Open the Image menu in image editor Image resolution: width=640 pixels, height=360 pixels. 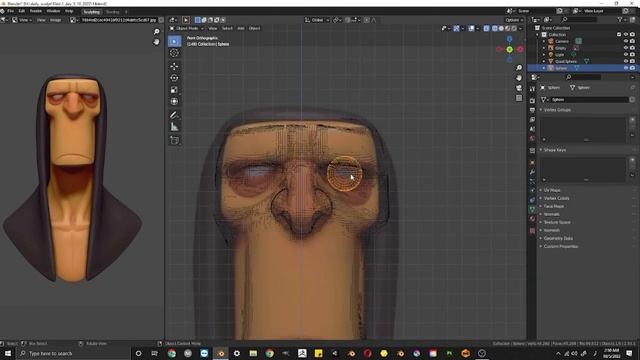[56, 20]
